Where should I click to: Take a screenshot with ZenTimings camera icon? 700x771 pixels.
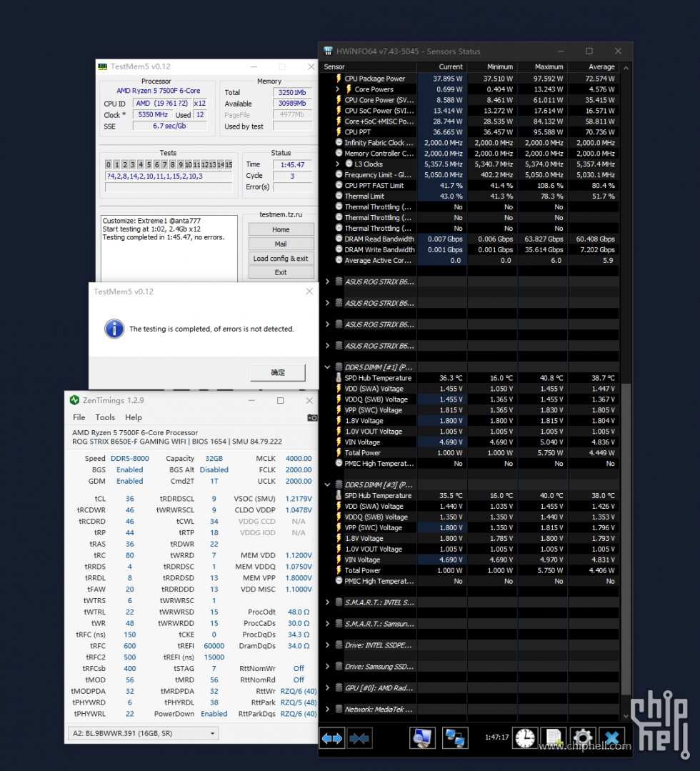[x=312, y=417]
